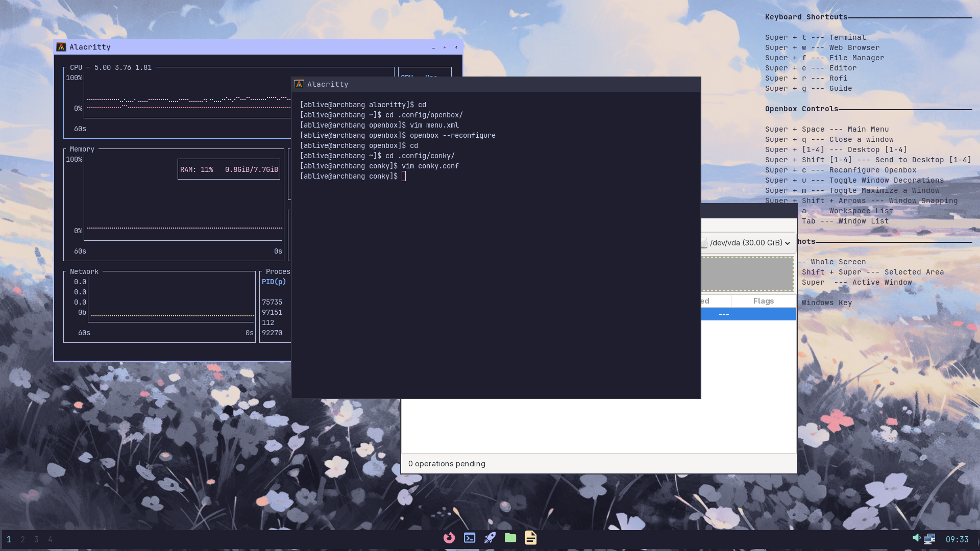This screenshot has width=980, height=551.
Task: Click the volume speaker tray icon
Action: pos(916,538)
